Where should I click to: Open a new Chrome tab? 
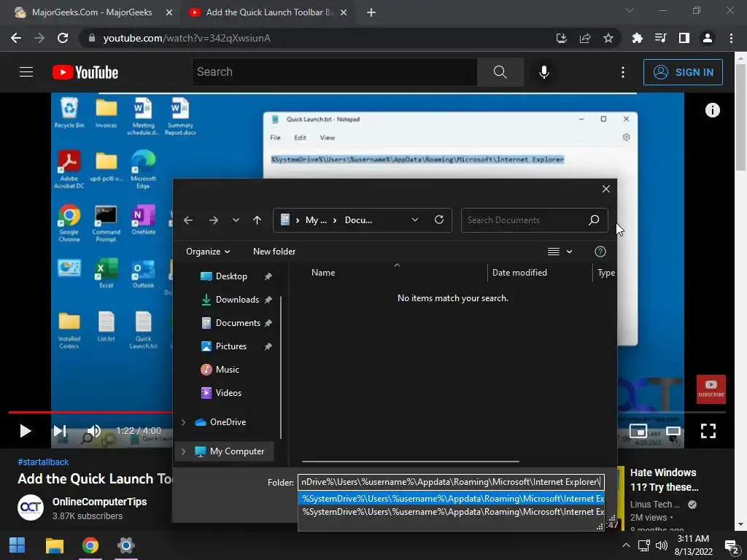(371, 13)
